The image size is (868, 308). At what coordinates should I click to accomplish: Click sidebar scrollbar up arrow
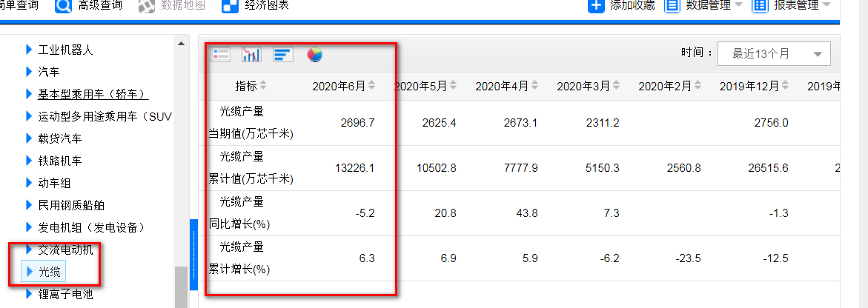coord(181,44)
